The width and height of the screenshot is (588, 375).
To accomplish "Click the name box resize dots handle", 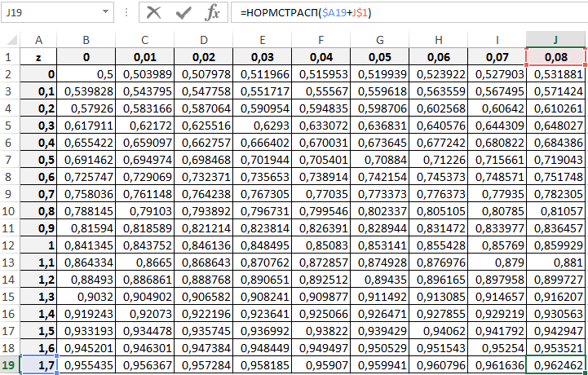I will pos(126,13).
